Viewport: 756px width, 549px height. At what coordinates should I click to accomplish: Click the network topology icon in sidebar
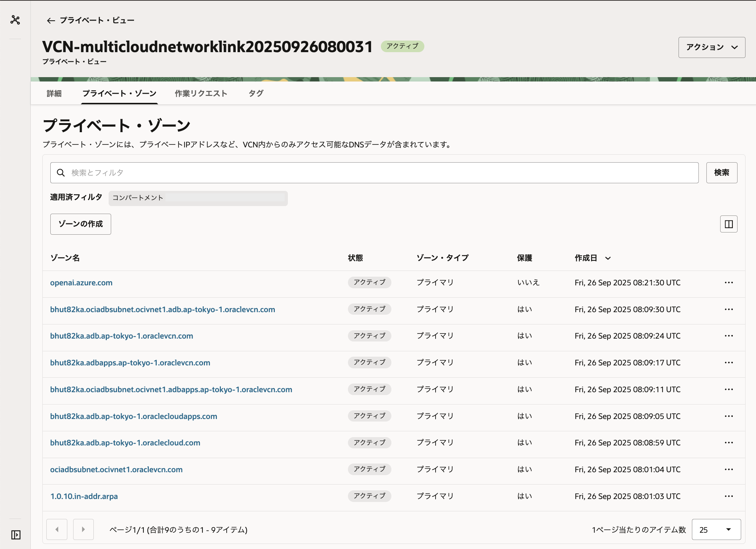point(15,20)
